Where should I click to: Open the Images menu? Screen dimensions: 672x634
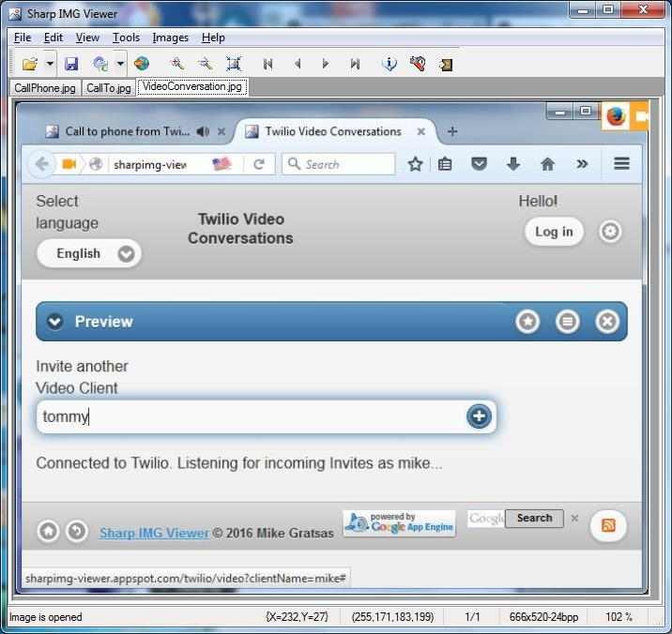[170, 38]
